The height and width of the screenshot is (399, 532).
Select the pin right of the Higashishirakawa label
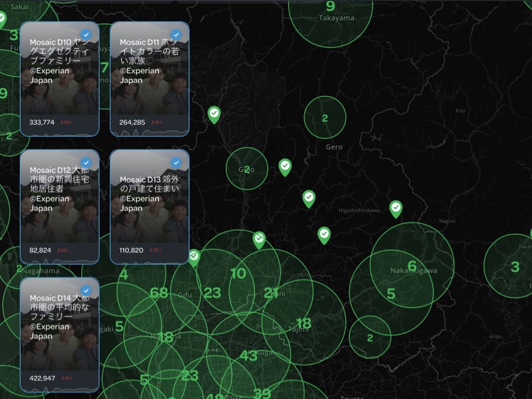tap(396, 209)
